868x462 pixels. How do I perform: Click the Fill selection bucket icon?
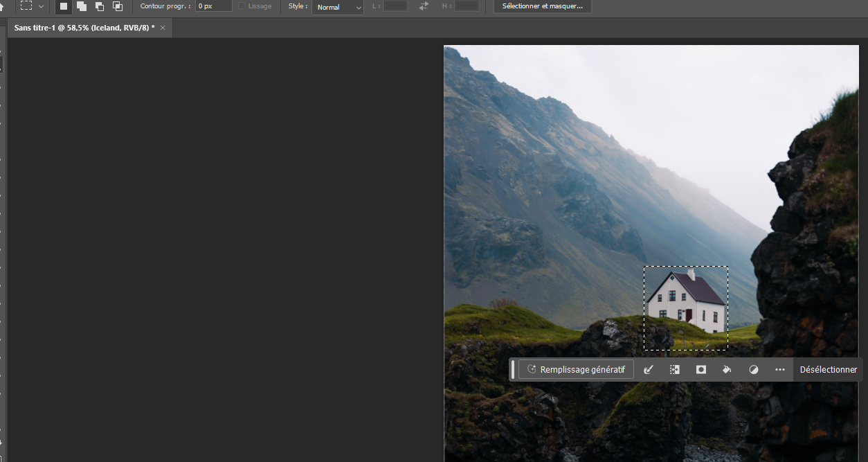(727, 369)
